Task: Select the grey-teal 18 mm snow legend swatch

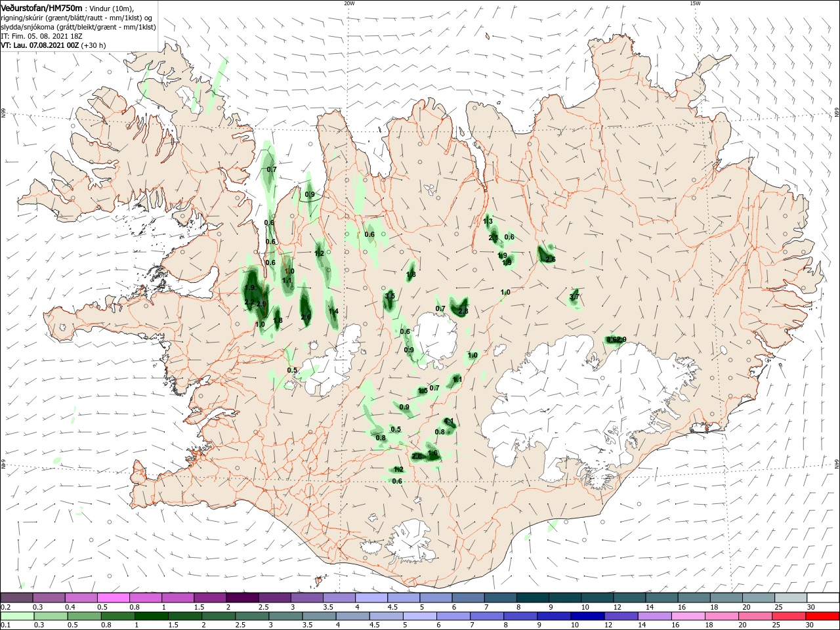Action: pos(726,598)
